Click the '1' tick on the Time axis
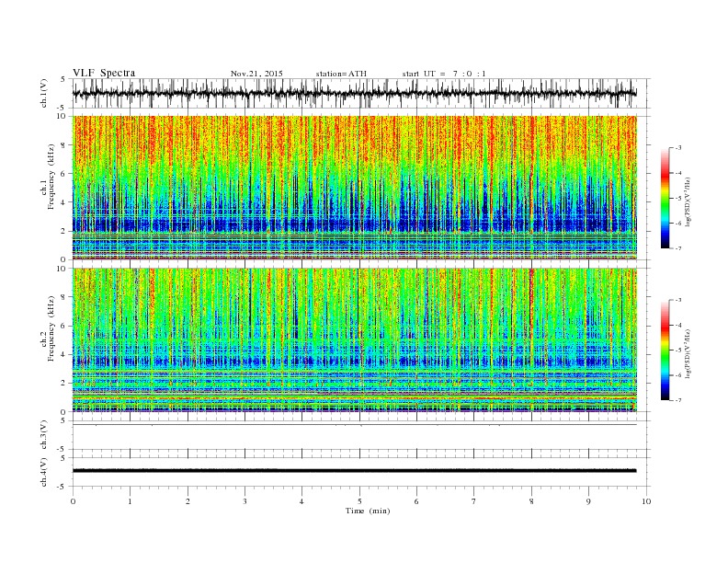 click(x=130, y=501)
